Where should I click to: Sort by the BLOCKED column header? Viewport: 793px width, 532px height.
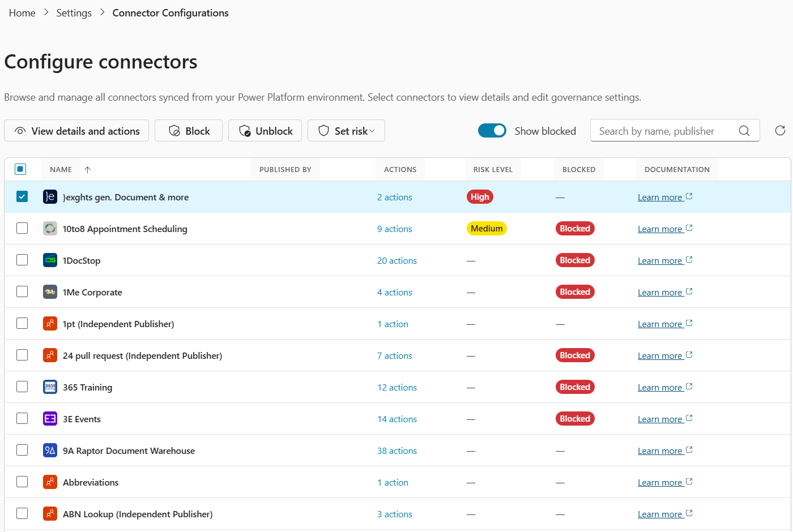(x=579, y=169)
